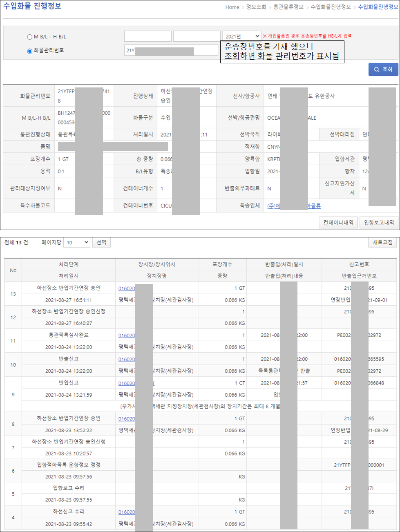400x532 pixels.
Task: Click 하선장소 반입기간연장 승인신청 in row 12
Action: [69, 311]
